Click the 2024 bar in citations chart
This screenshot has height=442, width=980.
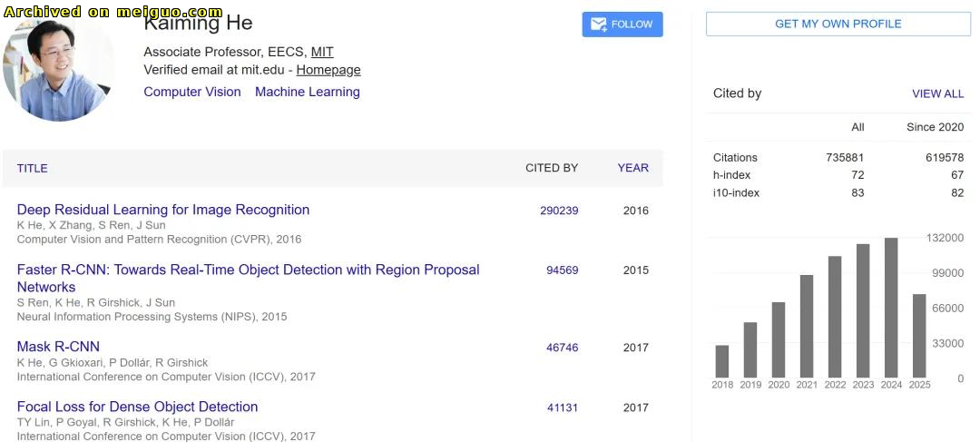coord(891,308)
